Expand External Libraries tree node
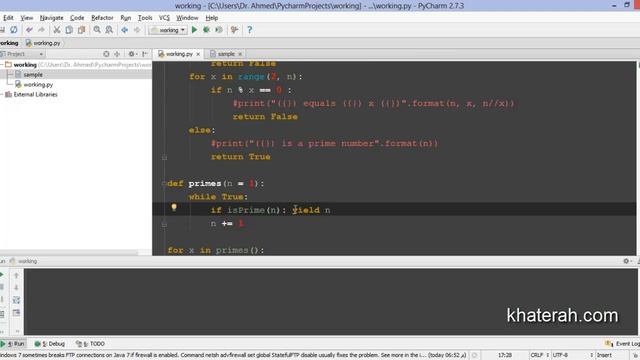The width and height of the screenshot is (640, 360). pos(2,94)
